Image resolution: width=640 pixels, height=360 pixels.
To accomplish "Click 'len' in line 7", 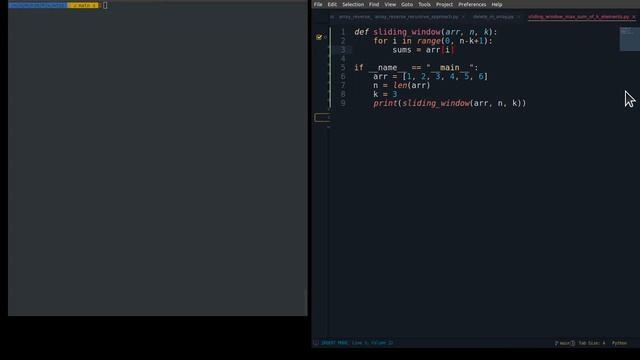I will (400, 85).
